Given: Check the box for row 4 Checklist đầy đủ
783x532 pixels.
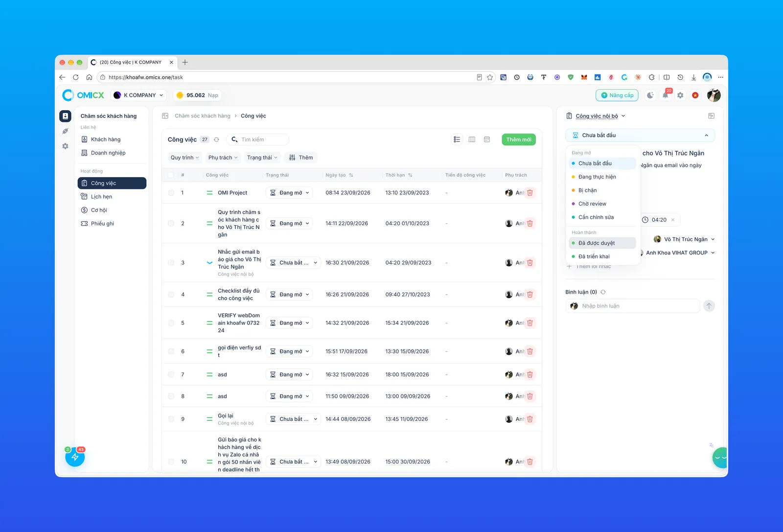Looking at the screenshot, I should 171,295.
